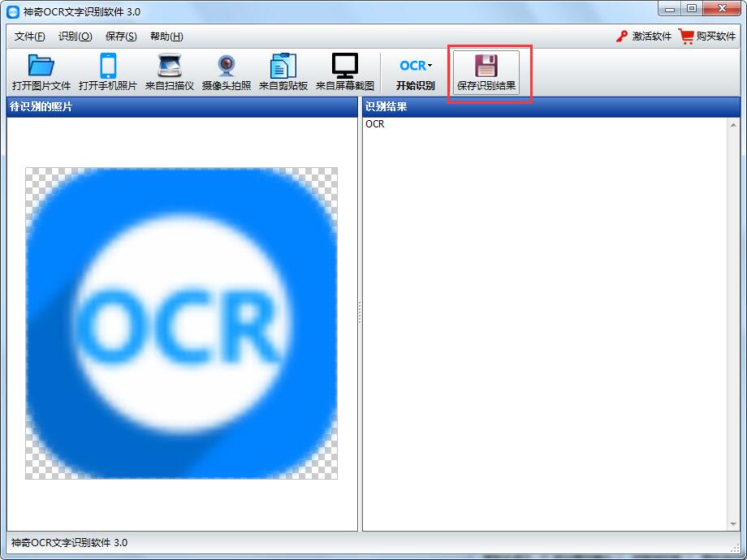Image resolution: width=747 pixels, height=560 pixels.
Task: Click result pane scrollbar up arrow
Action: point(734,125)
